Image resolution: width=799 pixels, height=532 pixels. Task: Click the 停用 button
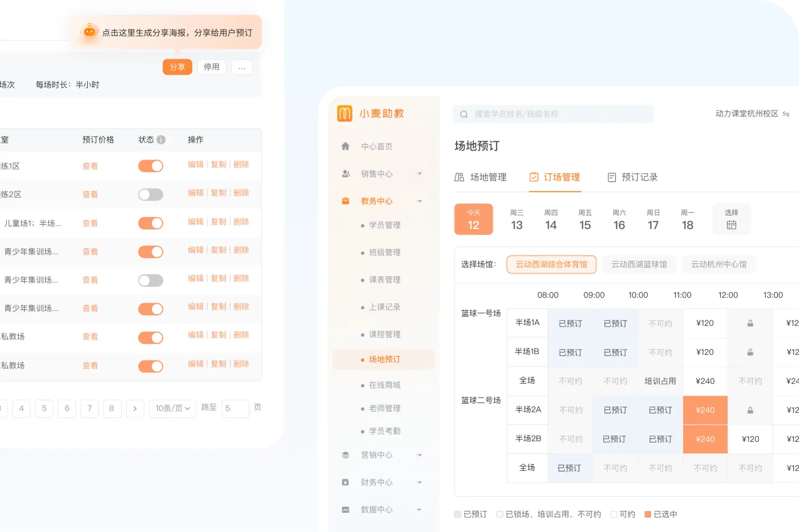tap(212, 67)
